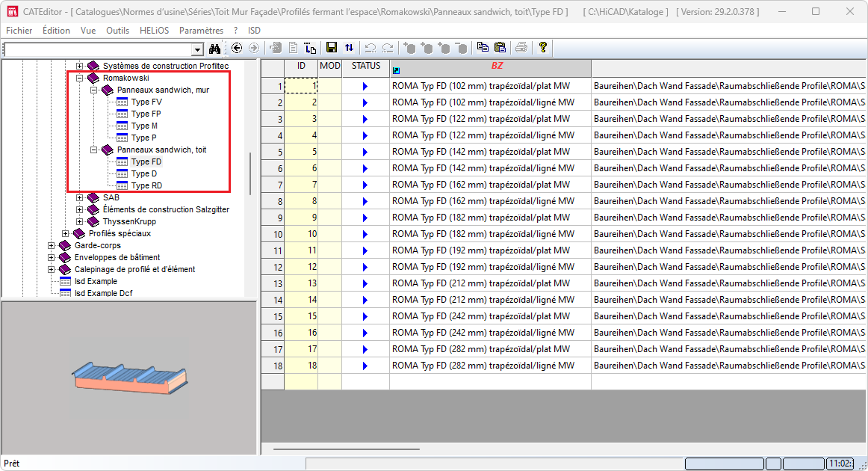868x471 pixels.
Task: Click the blue up-down sort arrows icon
Action: click(x=349, y=48)
